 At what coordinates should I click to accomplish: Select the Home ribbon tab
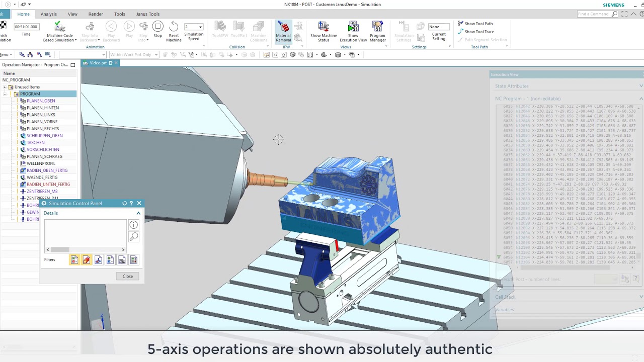(x=23, y=14)
